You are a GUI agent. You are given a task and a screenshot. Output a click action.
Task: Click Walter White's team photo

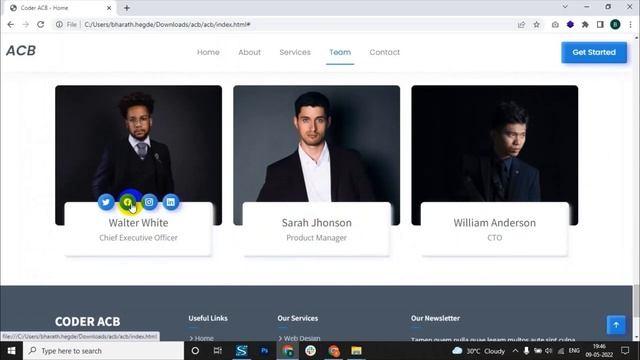pos(138,144)
